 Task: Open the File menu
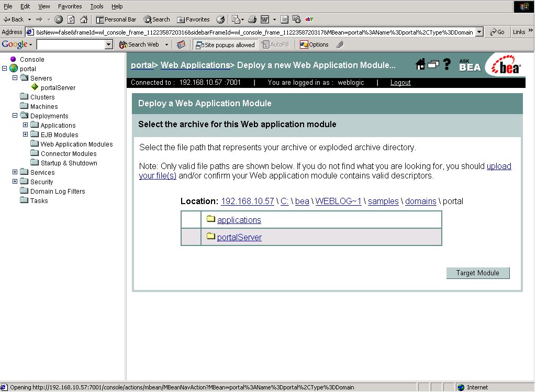[x=8, y=6]
